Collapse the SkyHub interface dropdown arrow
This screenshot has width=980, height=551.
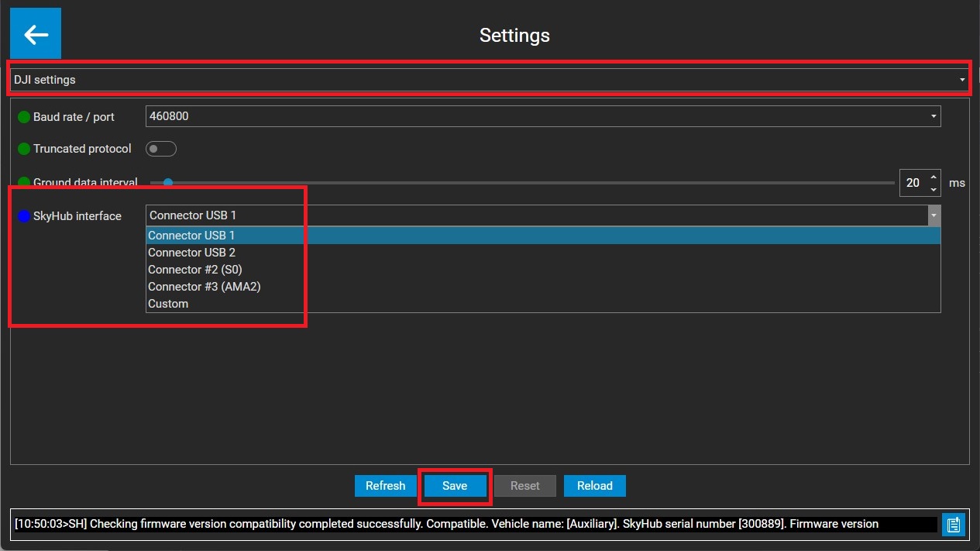(934, 215)
